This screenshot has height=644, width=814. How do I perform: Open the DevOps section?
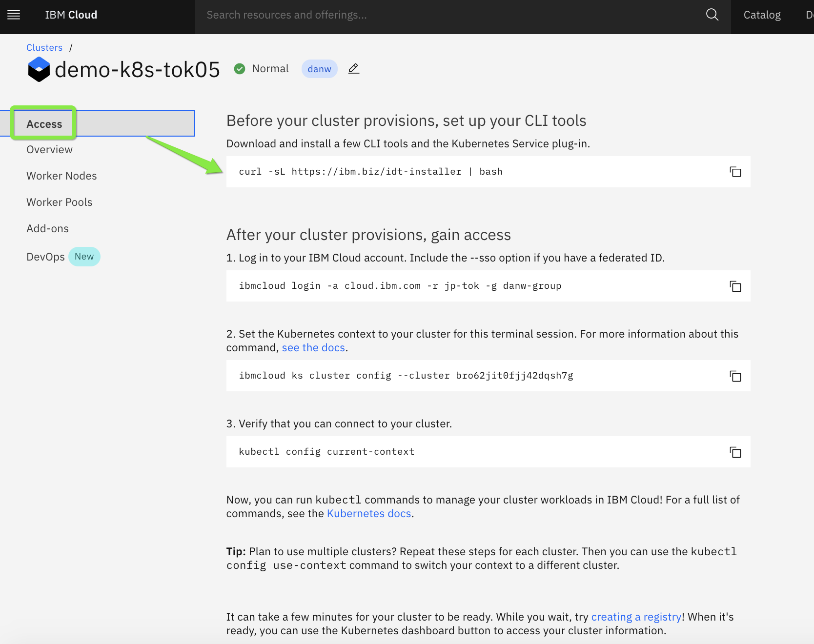(45, 257)
